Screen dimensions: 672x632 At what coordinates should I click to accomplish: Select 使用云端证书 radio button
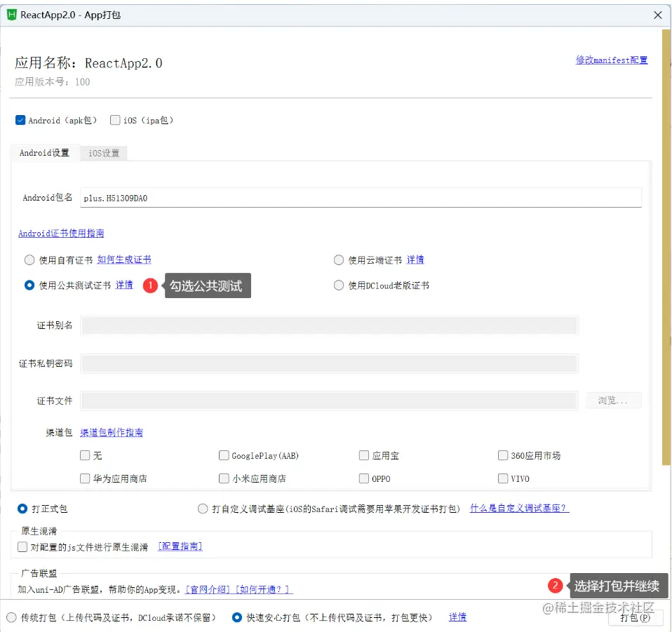339,260
